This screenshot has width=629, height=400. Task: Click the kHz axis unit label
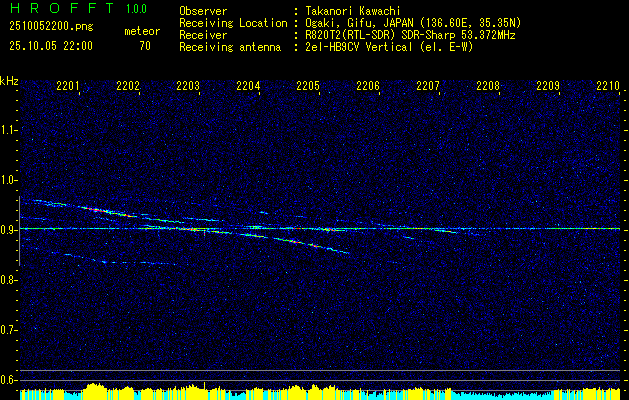click(x=9, y=81)
